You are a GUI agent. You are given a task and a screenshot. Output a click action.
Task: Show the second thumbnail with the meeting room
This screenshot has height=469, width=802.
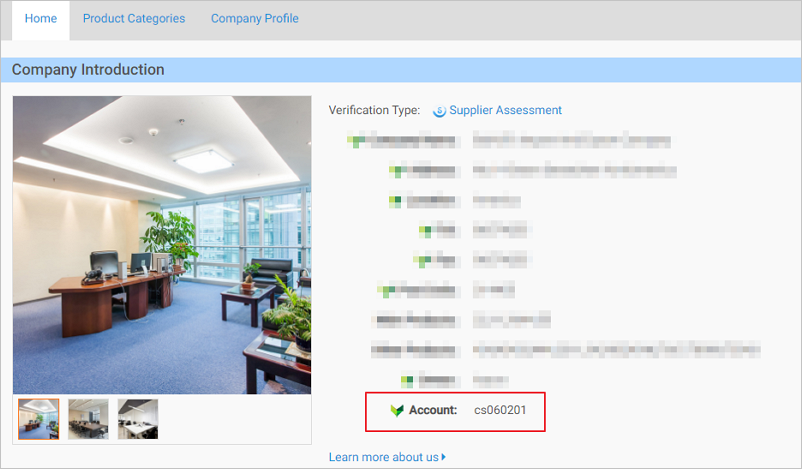[x=88, y=419]
